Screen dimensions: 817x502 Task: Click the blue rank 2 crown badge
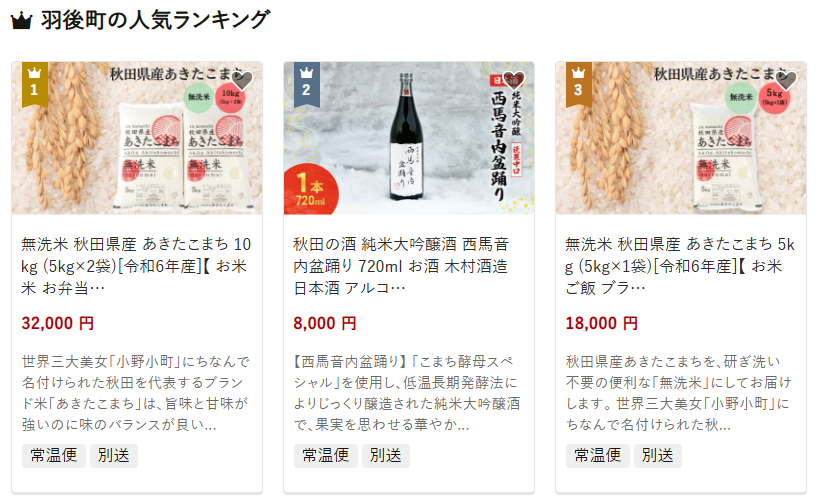(x=307, y=84)
